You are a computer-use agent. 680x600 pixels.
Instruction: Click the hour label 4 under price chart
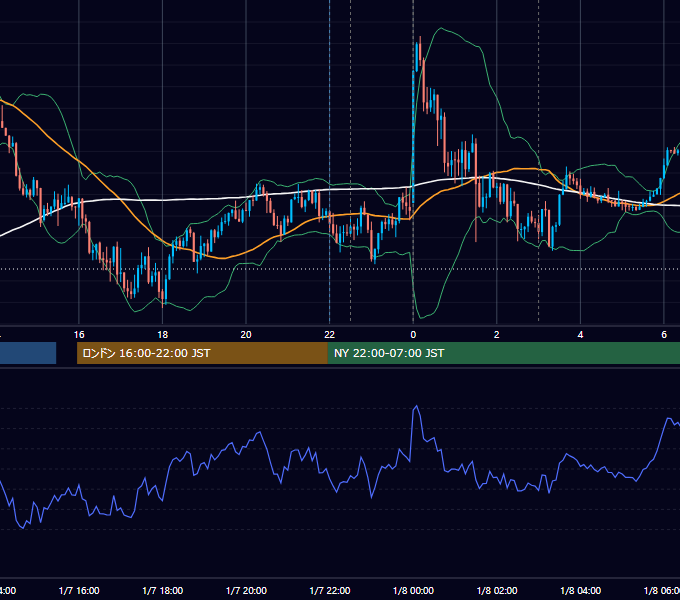click(x=580, y=335)
